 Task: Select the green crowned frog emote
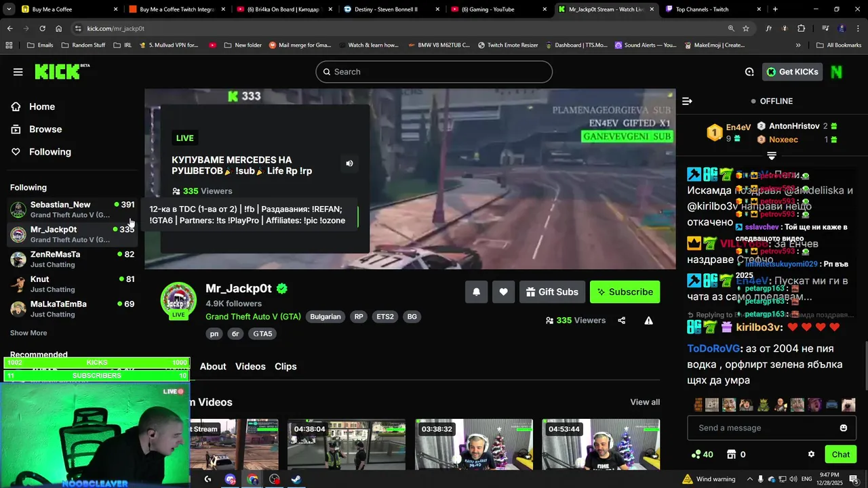(763, 405)
